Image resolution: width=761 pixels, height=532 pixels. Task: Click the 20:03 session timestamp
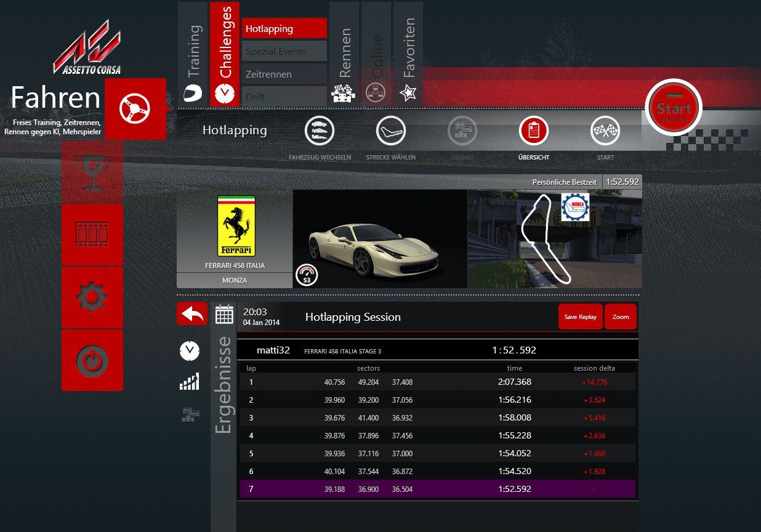(x=255, y=312)
